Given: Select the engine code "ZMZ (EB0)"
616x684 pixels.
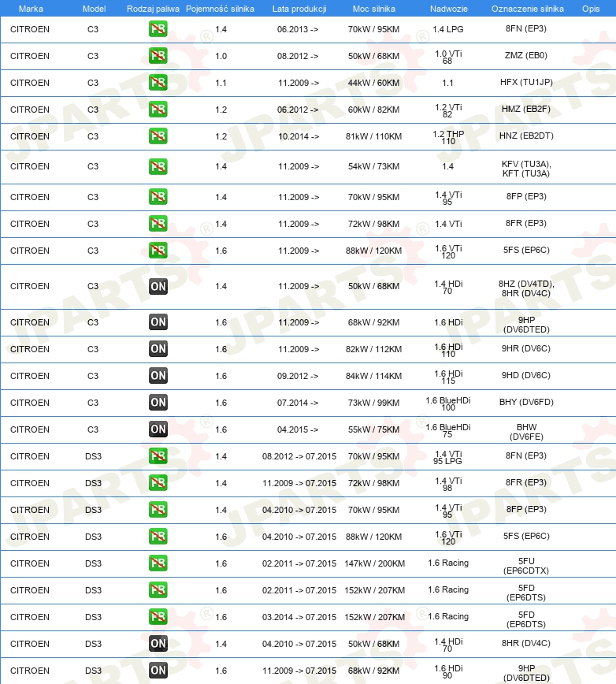Looking at the screenshot, I should click(525, 55).
